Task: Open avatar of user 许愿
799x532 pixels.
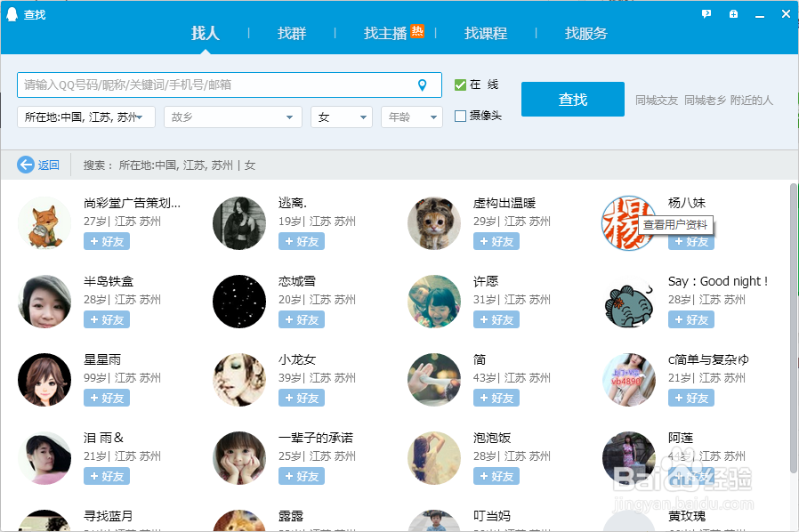Action: tap(434, 302)
